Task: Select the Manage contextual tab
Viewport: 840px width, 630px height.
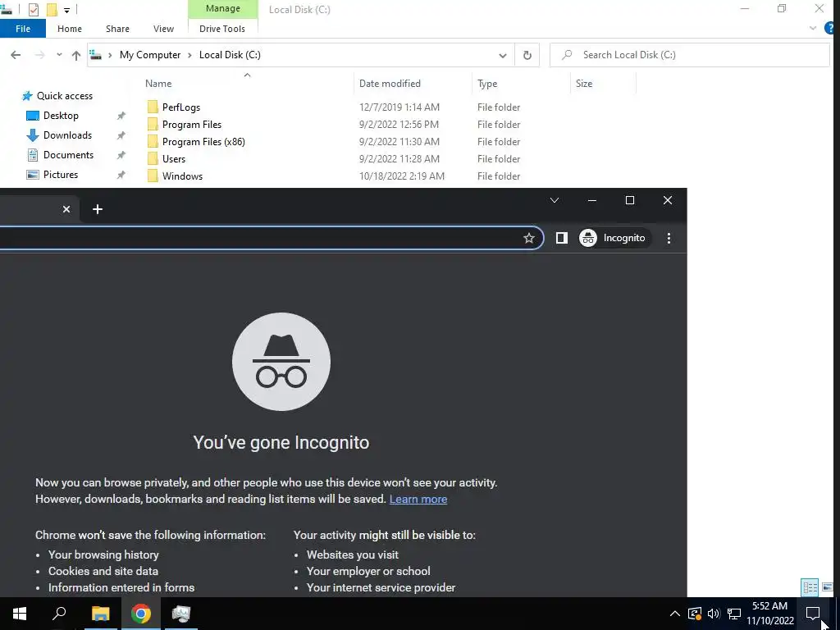Action: (223, 8)
